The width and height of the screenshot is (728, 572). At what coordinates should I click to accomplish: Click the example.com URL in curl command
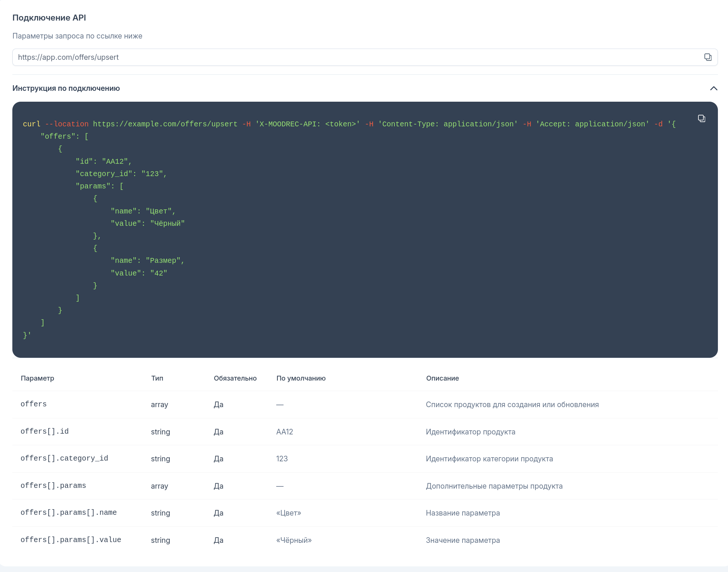point(165,124)
